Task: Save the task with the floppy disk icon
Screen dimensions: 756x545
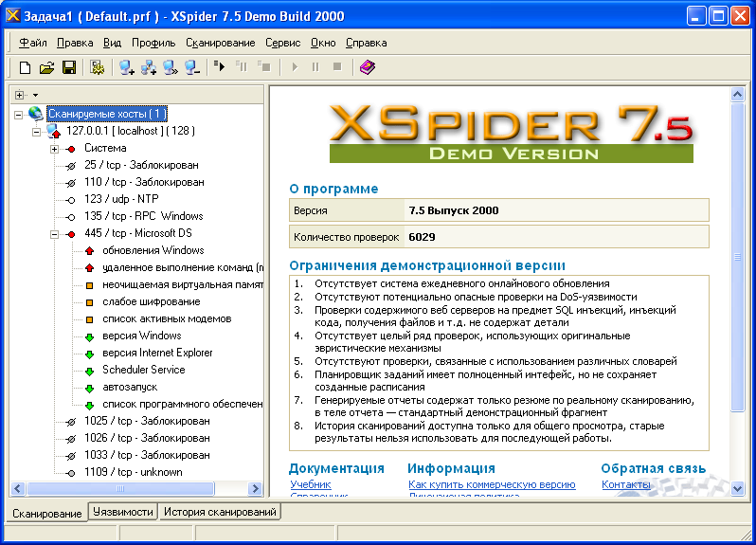Action: [69, 67]
